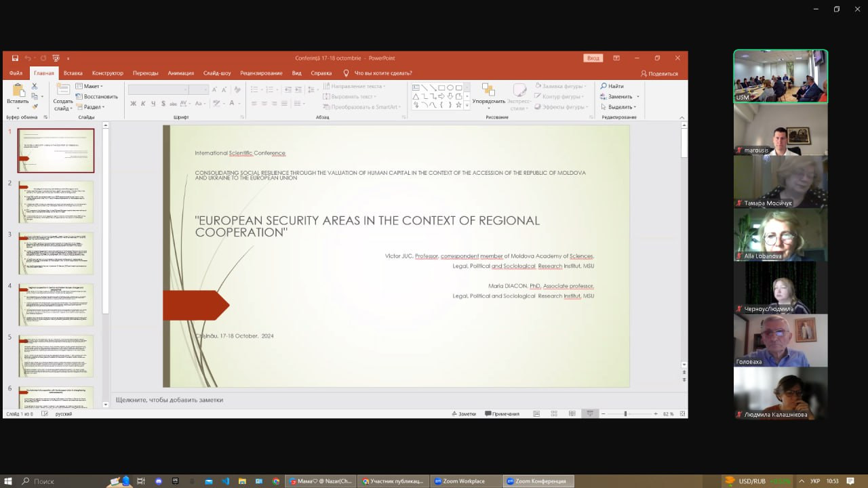This screenshot has width=868, height=488.
Task: Toggle the Notes (Заметки) pane
Action: 463,413
